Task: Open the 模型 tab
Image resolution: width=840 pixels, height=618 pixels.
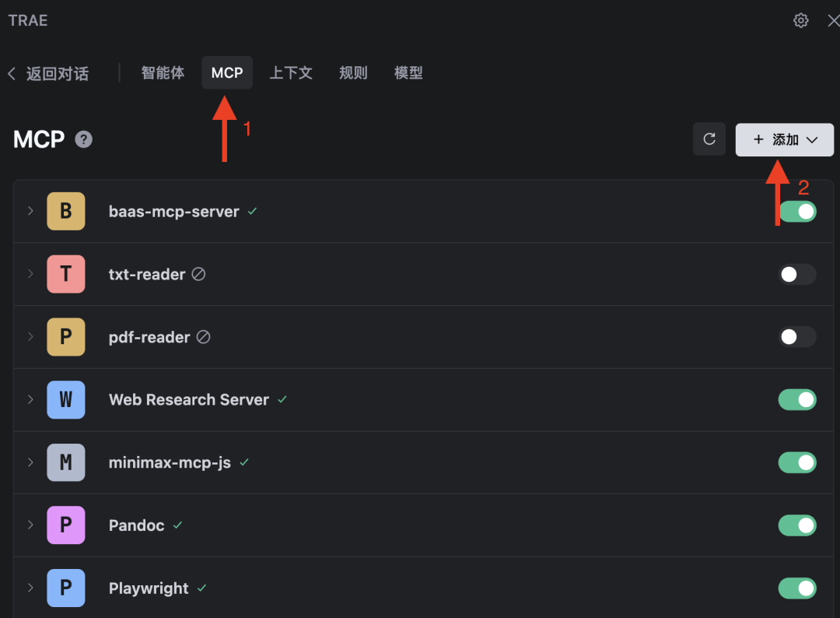Action: pos(409,73)
